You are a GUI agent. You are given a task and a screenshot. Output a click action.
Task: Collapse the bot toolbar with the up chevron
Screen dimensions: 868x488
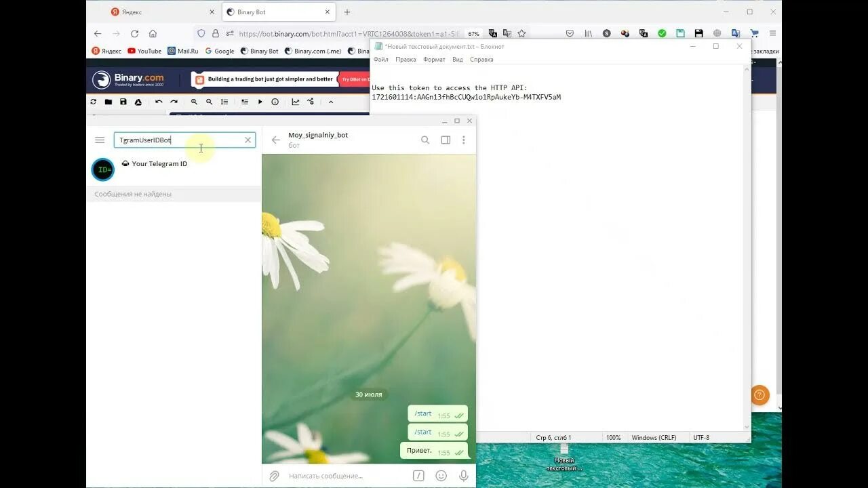click(x=331, y=102)
